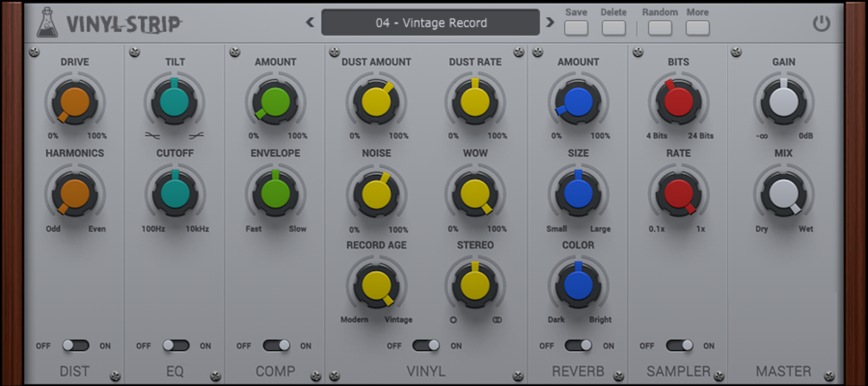This screenshot has width=868, height=386.
Task: Click the EQ section label
Action: click(176, 371)
